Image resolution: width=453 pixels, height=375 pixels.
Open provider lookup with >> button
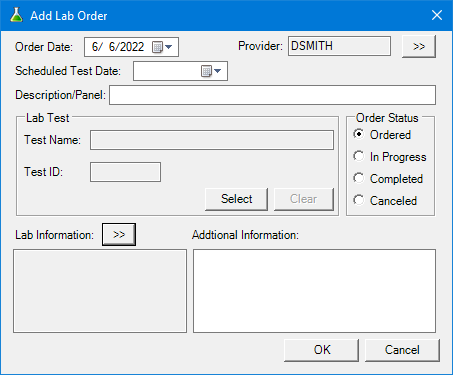(x=419, y=46)
